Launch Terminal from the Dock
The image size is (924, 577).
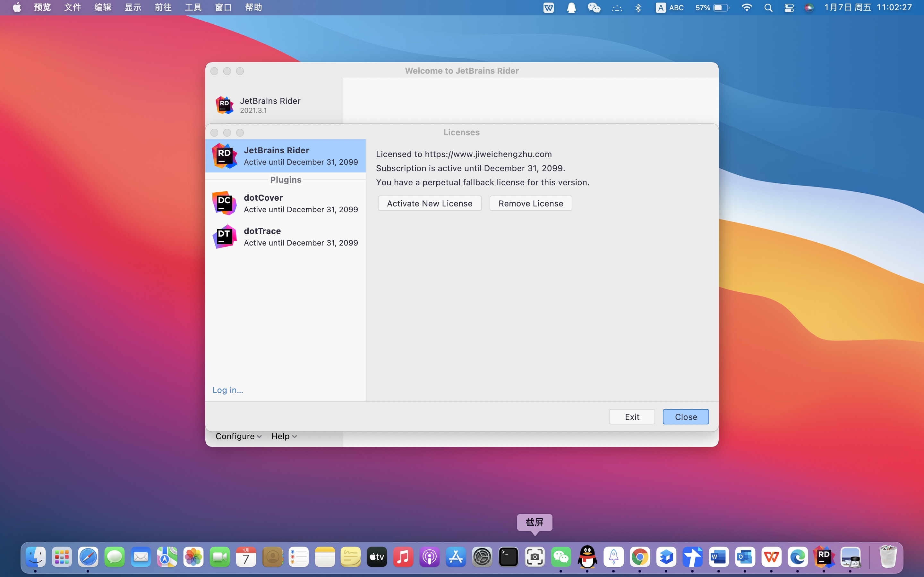[508, 557]
